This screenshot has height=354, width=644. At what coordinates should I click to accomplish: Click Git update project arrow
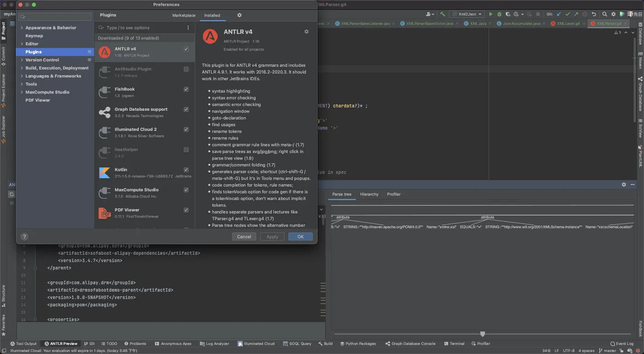(559, 14)
